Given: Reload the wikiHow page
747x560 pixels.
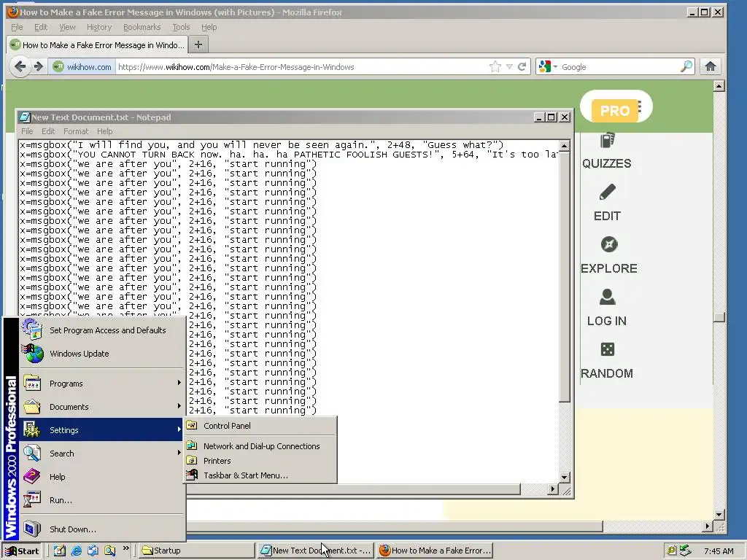Looking at the screenshot, I should click(522, 66).
